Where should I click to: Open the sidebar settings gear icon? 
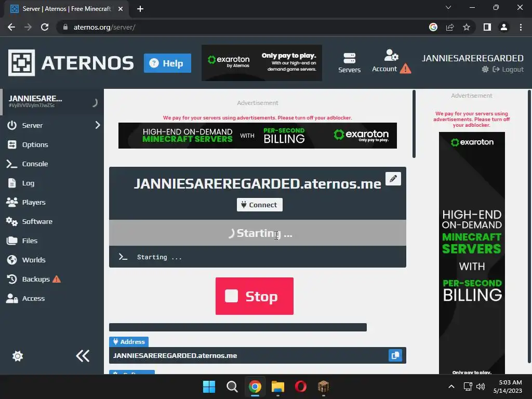[18, 356]
